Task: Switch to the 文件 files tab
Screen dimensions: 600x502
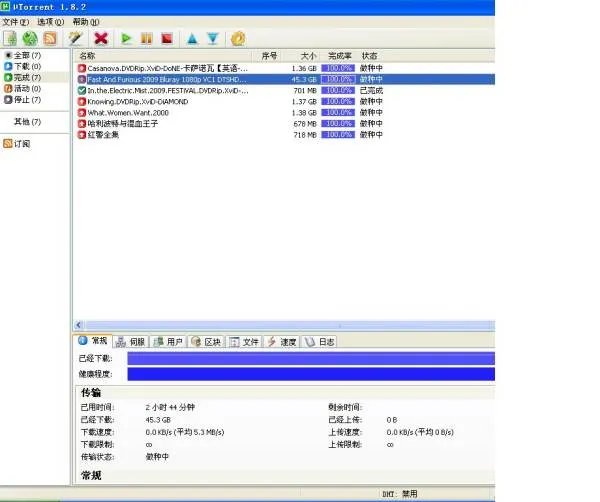Action: click(x=244, y=342)
